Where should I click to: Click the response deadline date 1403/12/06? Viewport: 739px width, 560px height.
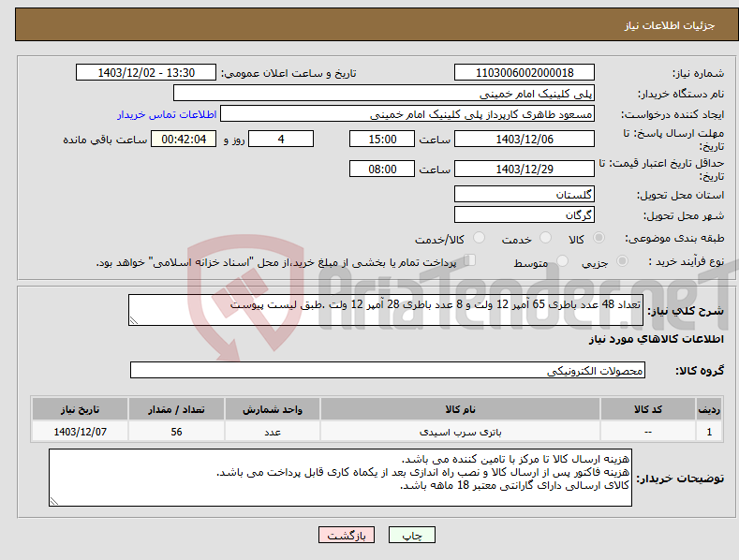pyautogui.click(x=525, y=139)
